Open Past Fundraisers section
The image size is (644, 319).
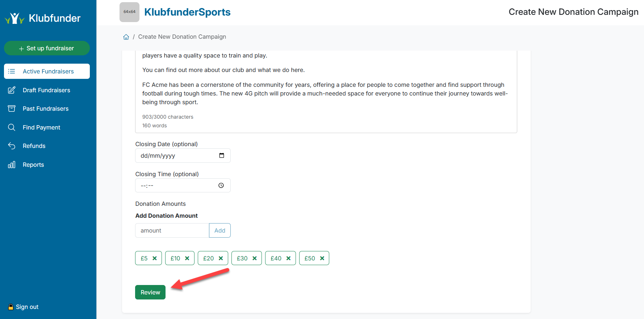click(x=46, y=109)
